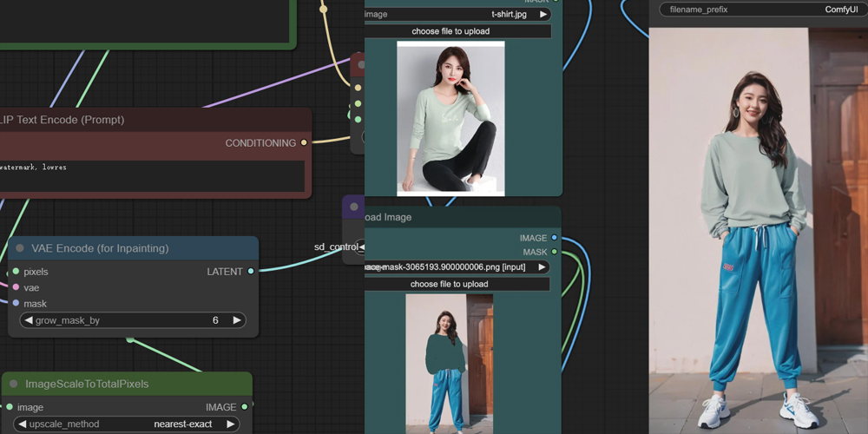Click the filename_prefix field showing ComfyUI
The image size is (868, 434).
[763, 10]
